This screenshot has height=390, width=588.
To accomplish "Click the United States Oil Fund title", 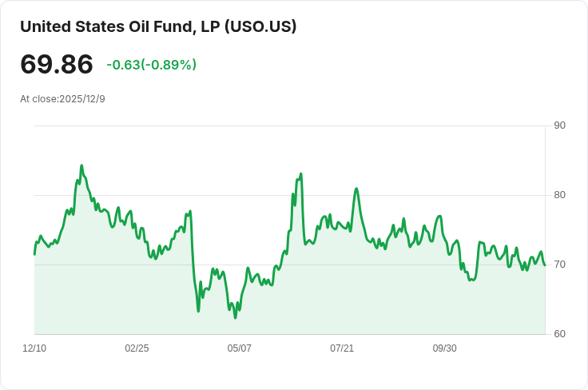I will (120, 26).
